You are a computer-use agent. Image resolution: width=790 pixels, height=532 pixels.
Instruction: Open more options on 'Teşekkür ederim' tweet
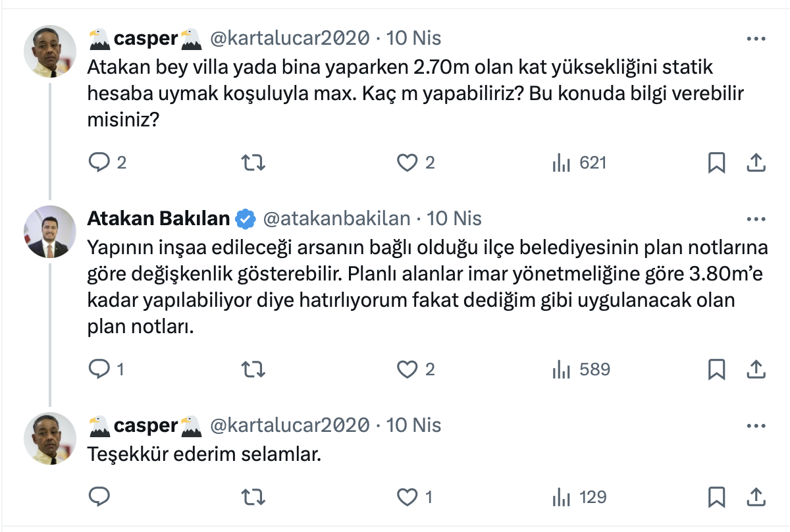click(756, 425)
